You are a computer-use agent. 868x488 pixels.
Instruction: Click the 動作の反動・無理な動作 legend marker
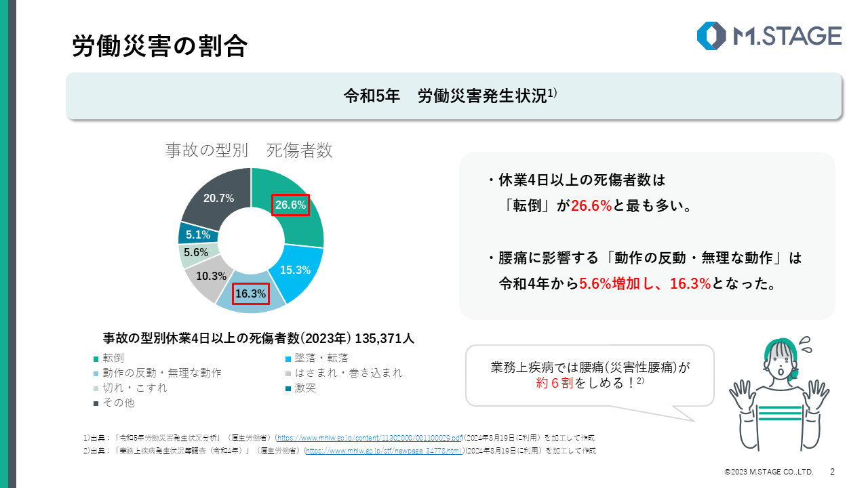[96, 373]
